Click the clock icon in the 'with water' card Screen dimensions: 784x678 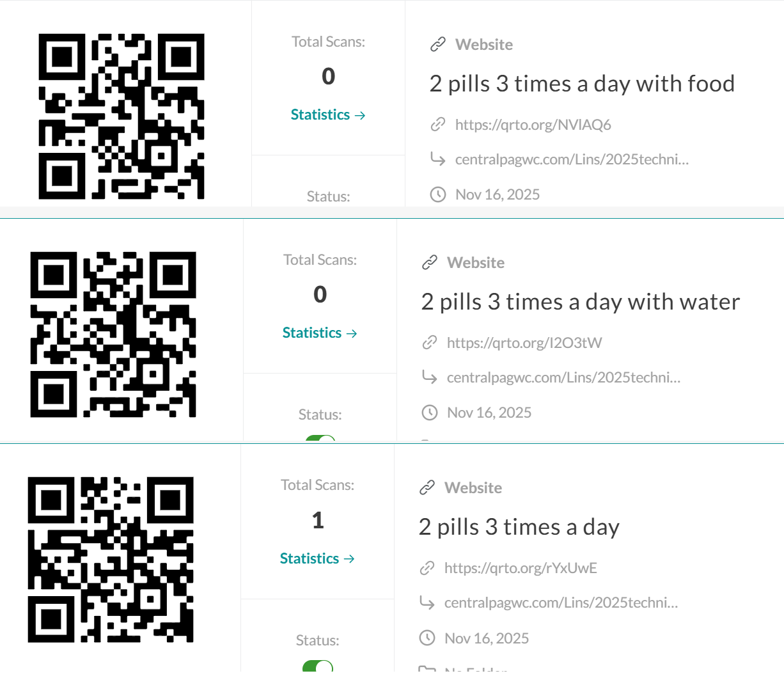(430, 413)
